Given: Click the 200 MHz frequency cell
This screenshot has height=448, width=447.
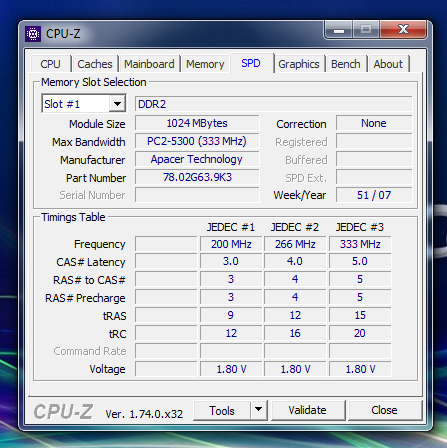Looking at the screenshot, I should pyautogui.click(x=231, y=244).
